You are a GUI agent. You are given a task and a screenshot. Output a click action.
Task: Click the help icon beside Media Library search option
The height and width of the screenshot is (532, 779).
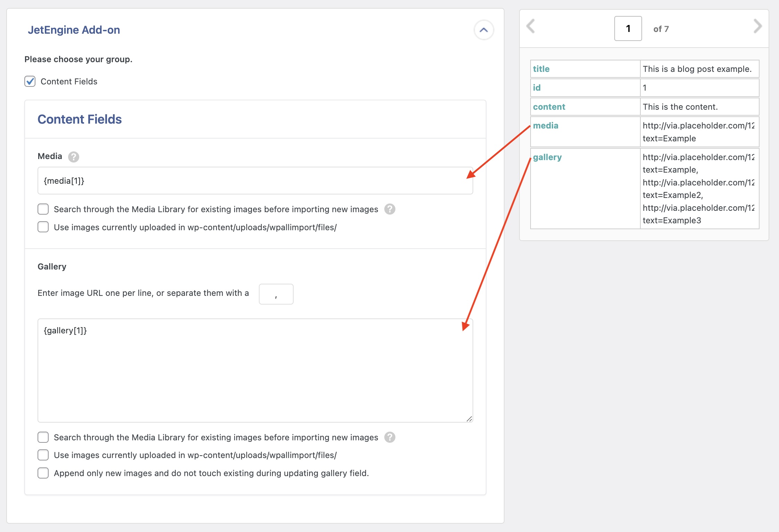pos(389,209)
